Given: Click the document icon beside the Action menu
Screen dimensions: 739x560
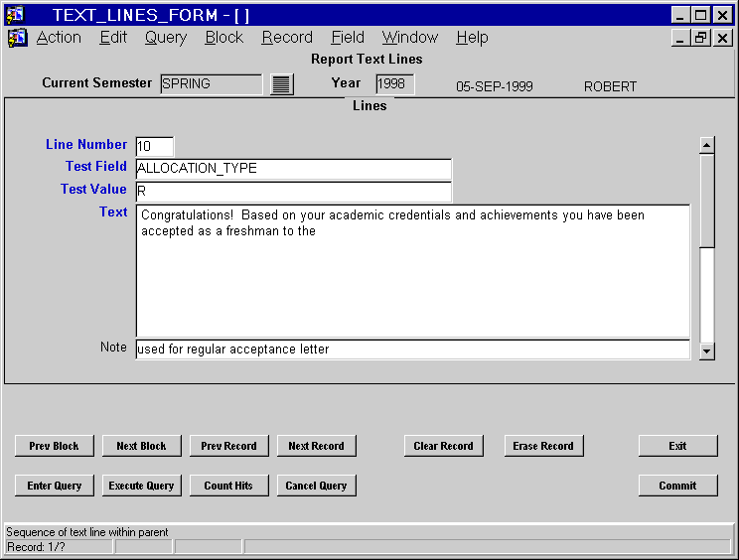Looking at the screenshot, I should point(18,38).
